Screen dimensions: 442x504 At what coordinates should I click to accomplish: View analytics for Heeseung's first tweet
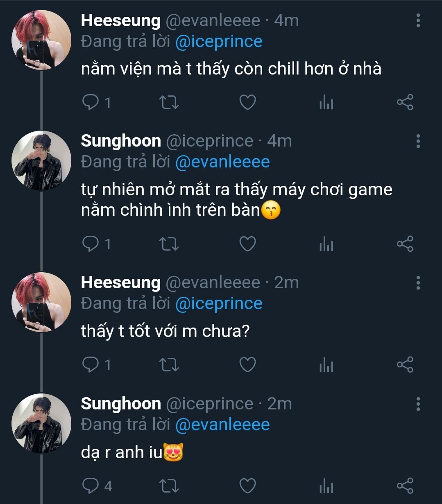tap(326, 102)
